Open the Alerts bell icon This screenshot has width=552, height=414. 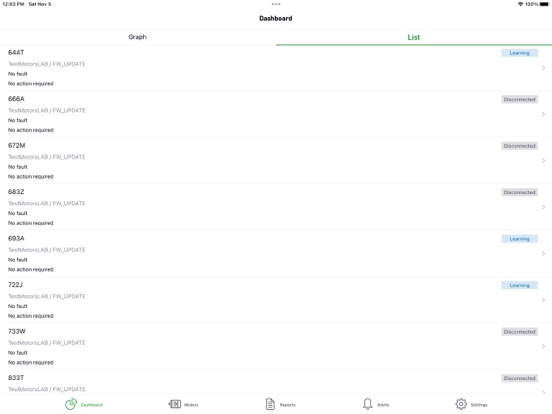click(x=368, y=404)
